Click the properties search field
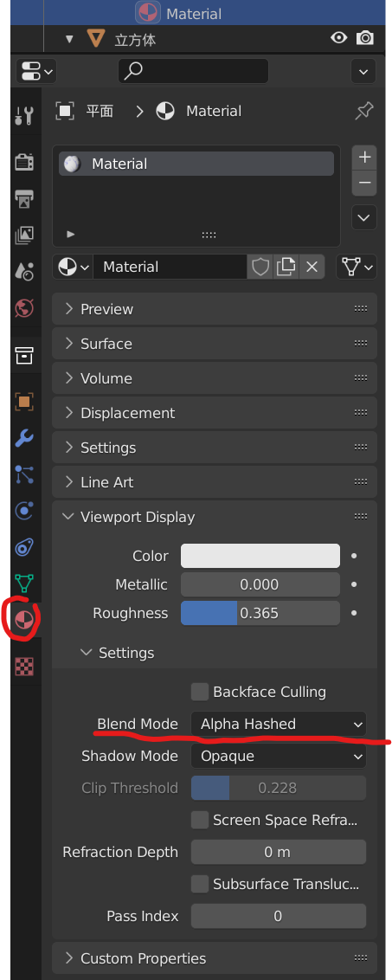Image resolution: width=392 pixels, height=980 pixels. [193, 71]
